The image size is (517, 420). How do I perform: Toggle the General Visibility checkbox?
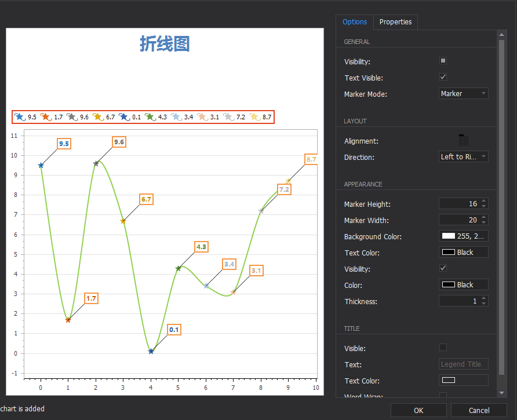(x=443, y=61)
